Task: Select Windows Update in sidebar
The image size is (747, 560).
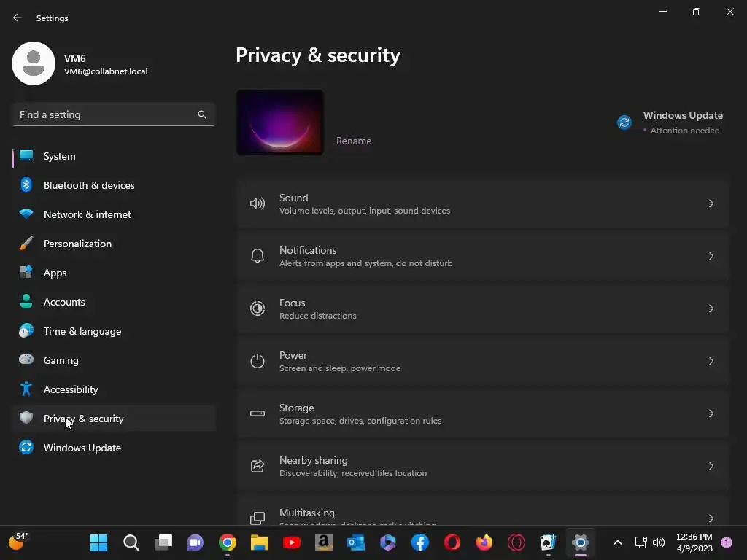Action: [x=114, y=448]
